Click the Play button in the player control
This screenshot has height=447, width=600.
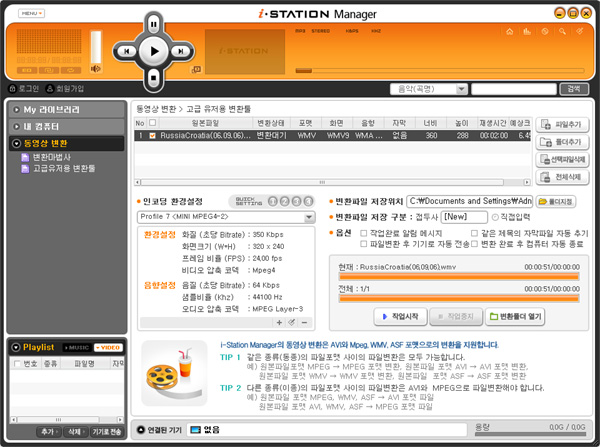click(154, 51)
